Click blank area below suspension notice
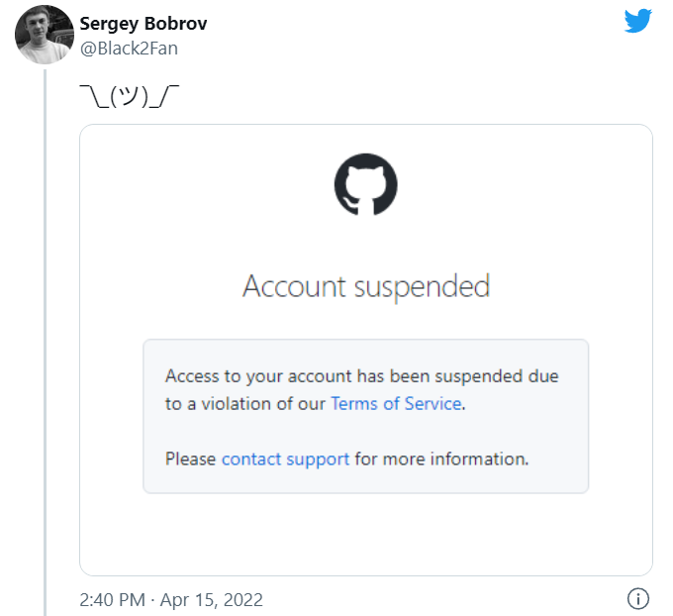The width and height of the screenshot is (673, 616). point(365,535)
